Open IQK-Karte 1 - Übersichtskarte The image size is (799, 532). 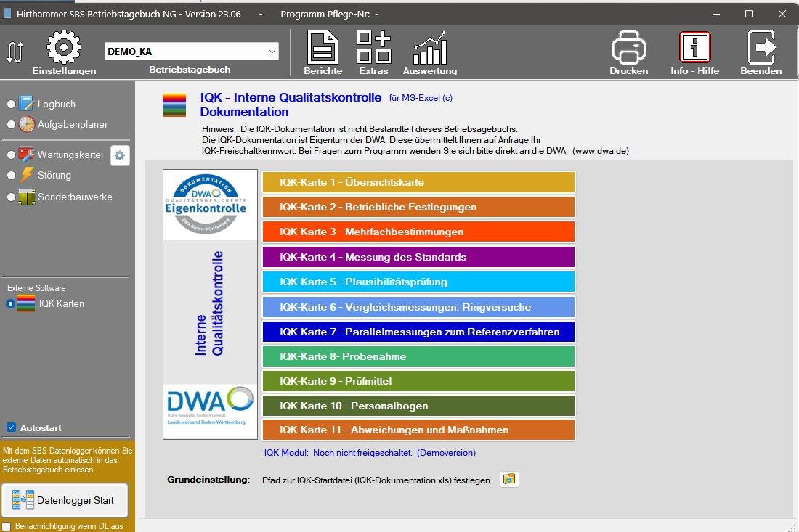click(x=418, y=182)
